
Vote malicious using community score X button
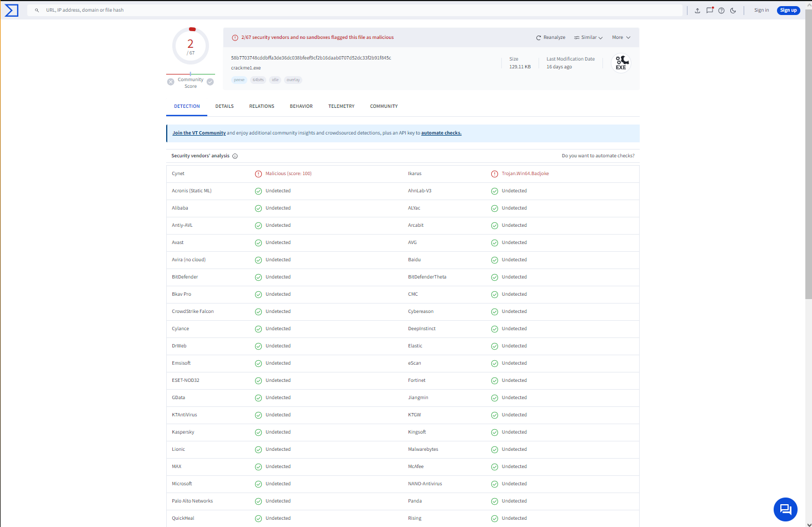point(171,82)
